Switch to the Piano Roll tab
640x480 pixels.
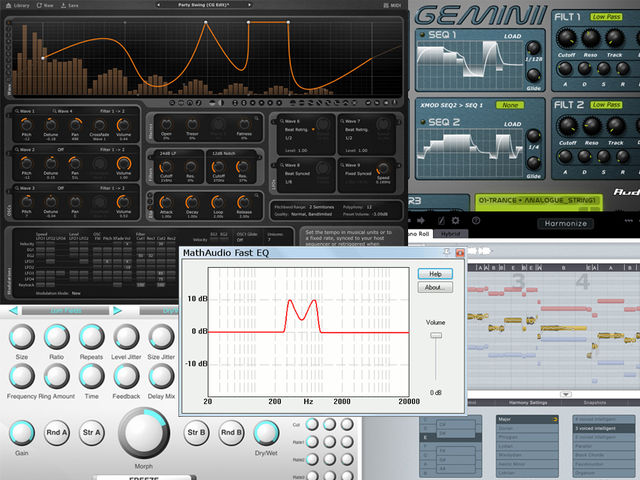[x=419, y=234]
